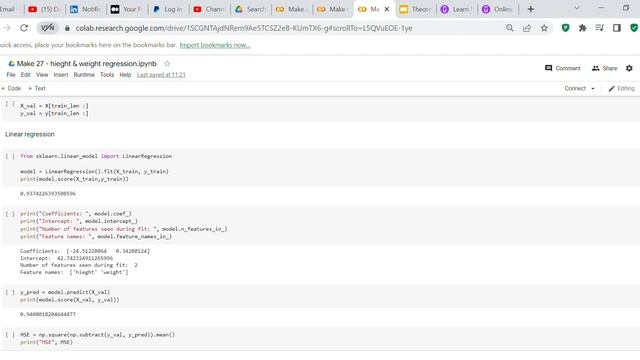
Task: Click Import bookmarks now link
Action: tap(215, 45)
